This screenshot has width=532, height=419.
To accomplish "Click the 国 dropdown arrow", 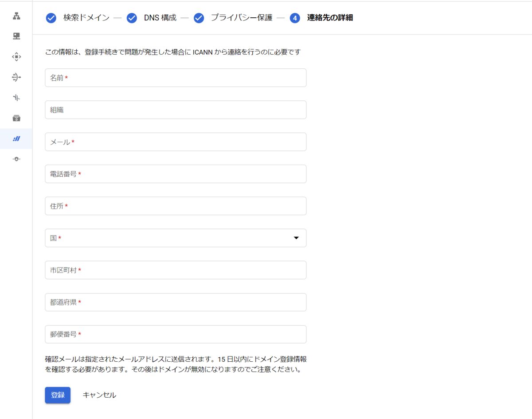I will (296, 238).
